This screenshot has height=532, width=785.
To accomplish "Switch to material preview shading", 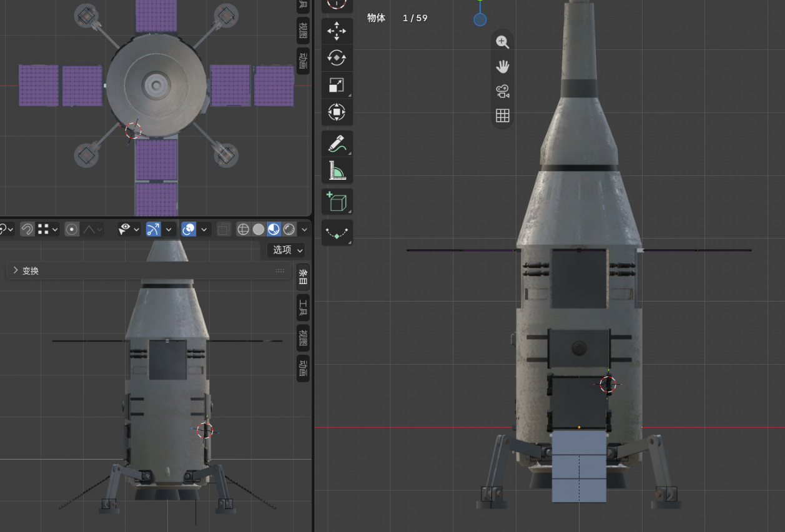I will point(274,229).
